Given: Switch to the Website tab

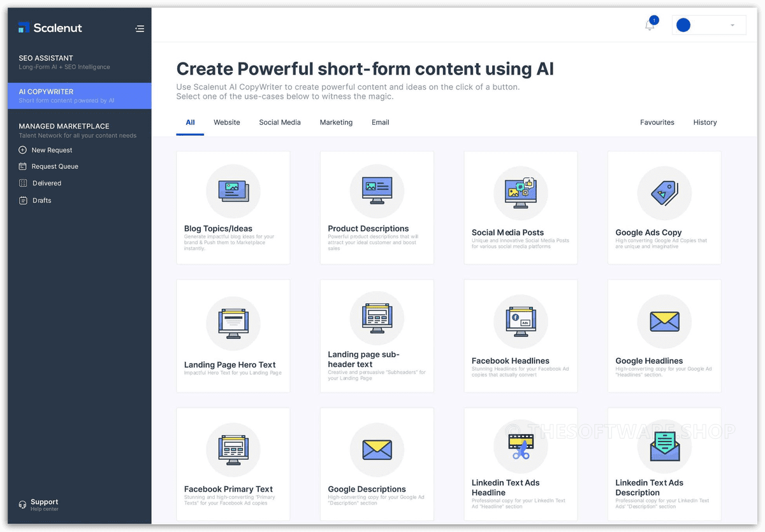Looking at the screenshot, I should click(227, 122).
